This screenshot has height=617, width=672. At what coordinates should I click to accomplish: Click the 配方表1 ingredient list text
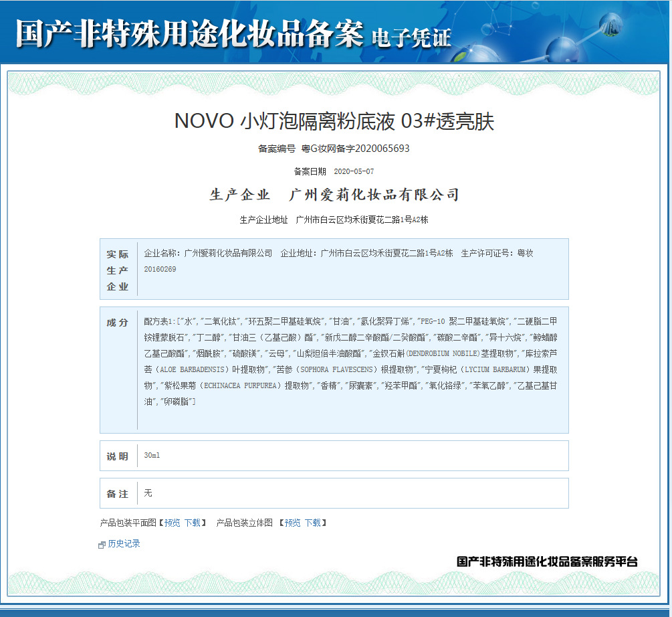point(350,361)
